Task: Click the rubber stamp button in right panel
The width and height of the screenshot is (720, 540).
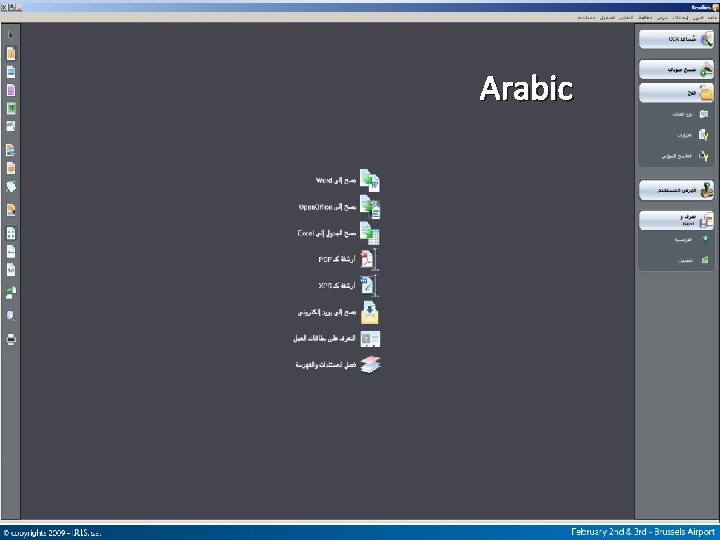Action: (x=676, y=190)
